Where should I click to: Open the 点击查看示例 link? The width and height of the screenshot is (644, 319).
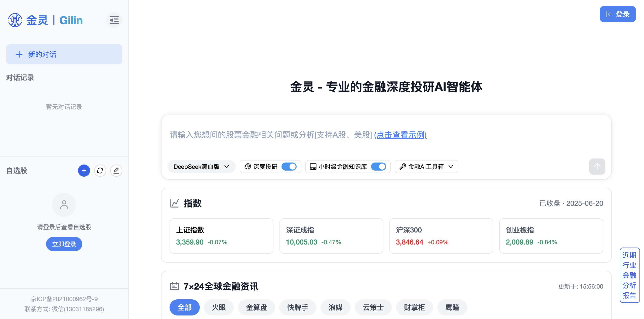400,135
